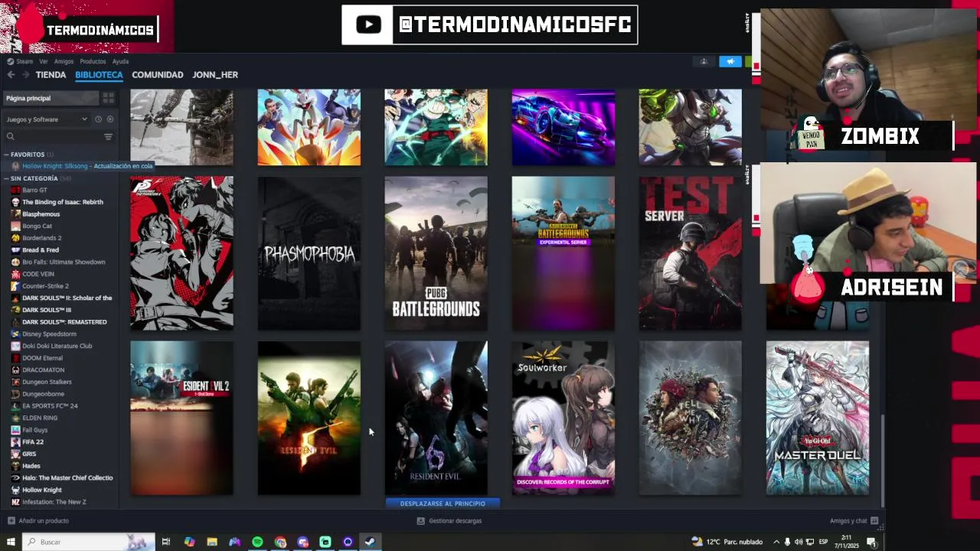Screen dimensions: 980x551
Task: Click the friends icon in Steam header
Action: (704, 61)
